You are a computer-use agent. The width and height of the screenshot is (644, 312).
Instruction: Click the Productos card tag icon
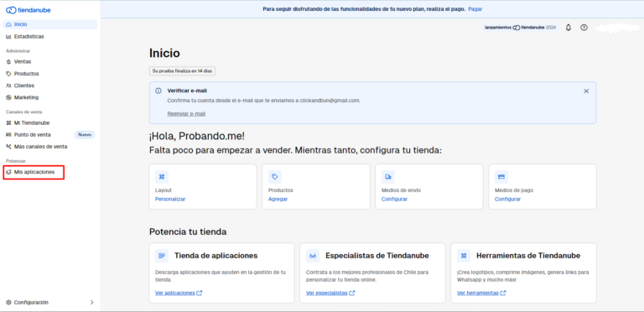(x=275, y=177)
